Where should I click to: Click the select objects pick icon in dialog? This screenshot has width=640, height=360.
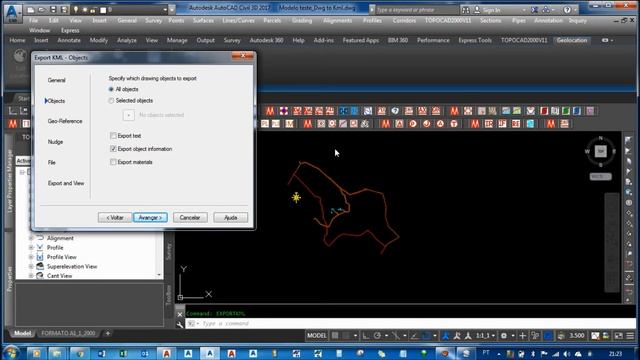pyautogui.click(x=129, y=115)
